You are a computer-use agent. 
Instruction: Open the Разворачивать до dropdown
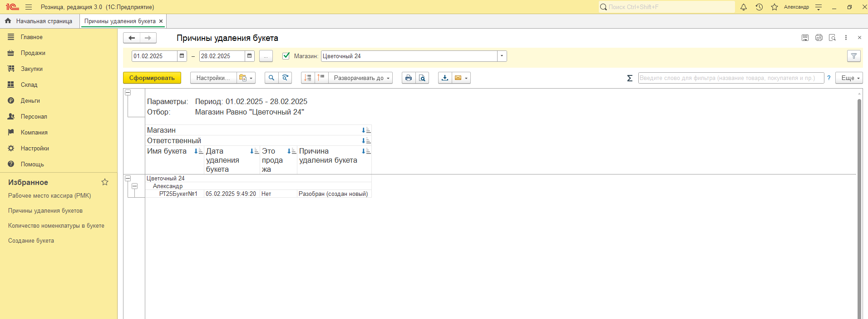pos(361,78)
